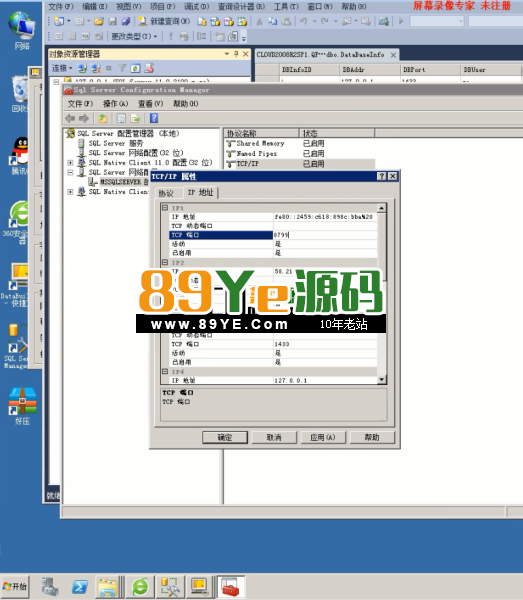Expand the bottom SQL Native Client tree node
523x600 pixels.
70,192
